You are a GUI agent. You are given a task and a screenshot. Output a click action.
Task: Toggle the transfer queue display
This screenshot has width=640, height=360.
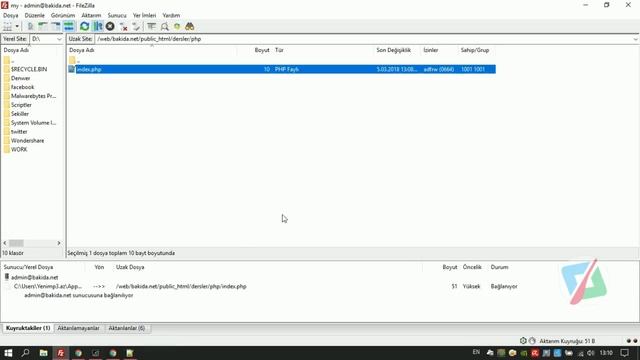tap(69, 27)
